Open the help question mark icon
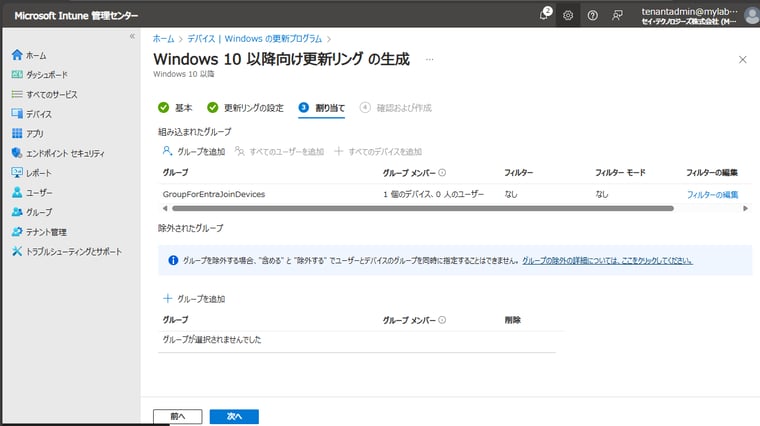The height and width of the screenshot is (426, 760). pos(592,16)
